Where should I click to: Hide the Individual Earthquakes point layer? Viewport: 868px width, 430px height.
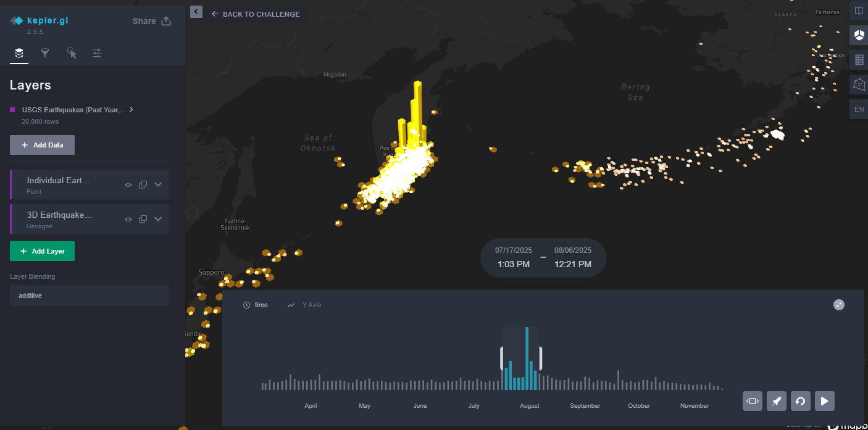[128, 184]
